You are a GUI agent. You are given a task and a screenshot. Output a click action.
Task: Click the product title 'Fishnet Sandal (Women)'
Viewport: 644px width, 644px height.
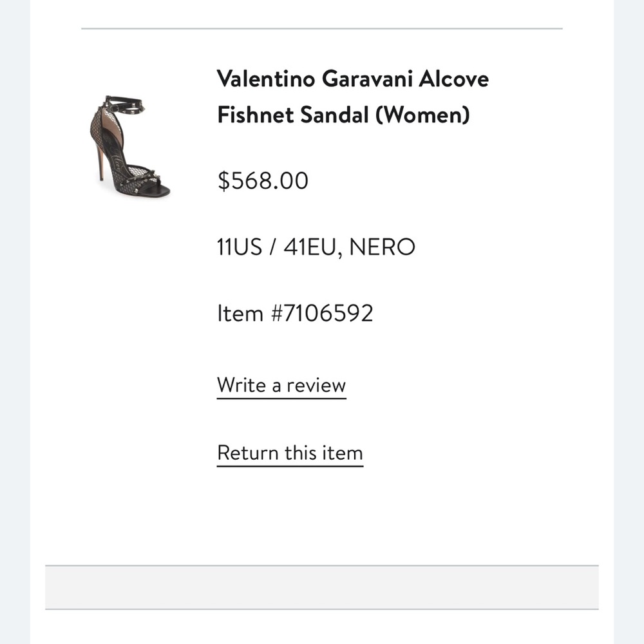coord(343,116)
